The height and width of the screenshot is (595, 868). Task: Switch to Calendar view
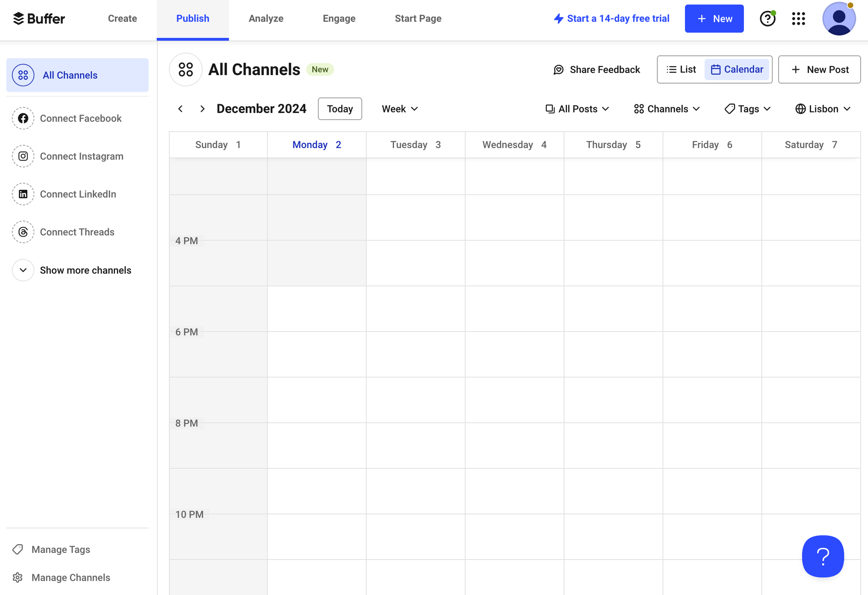(x=737, y=69)
